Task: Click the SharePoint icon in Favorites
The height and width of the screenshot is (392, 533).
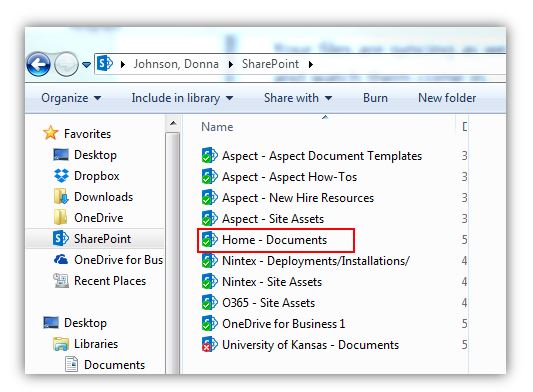Action: (61, 238)
